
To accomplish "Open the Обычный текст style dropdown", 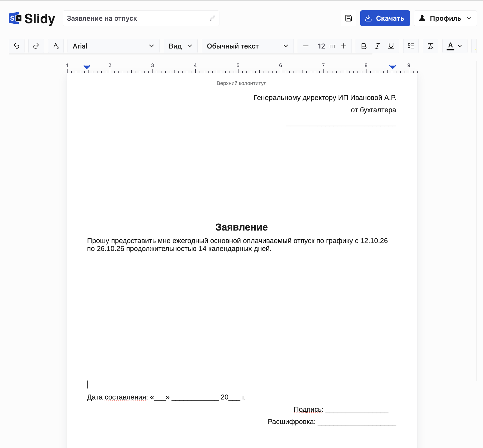I will [247, 46].
